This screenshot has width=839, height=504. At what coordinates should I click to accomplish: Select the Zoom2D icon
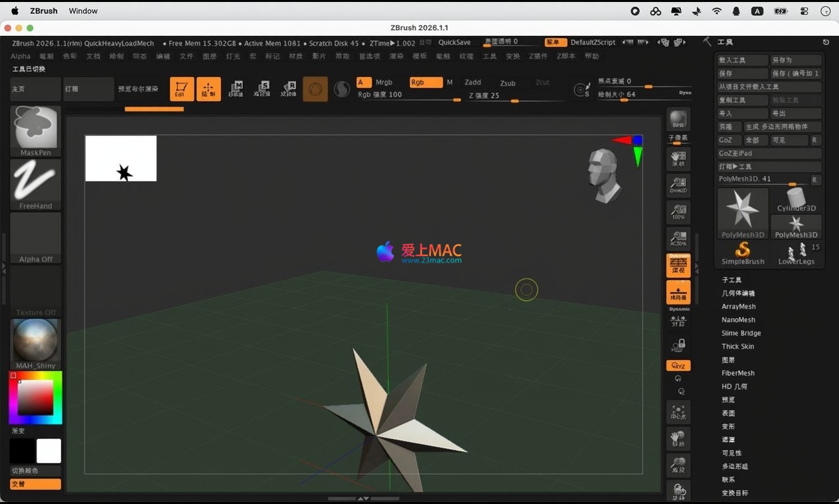pos(678,186)
